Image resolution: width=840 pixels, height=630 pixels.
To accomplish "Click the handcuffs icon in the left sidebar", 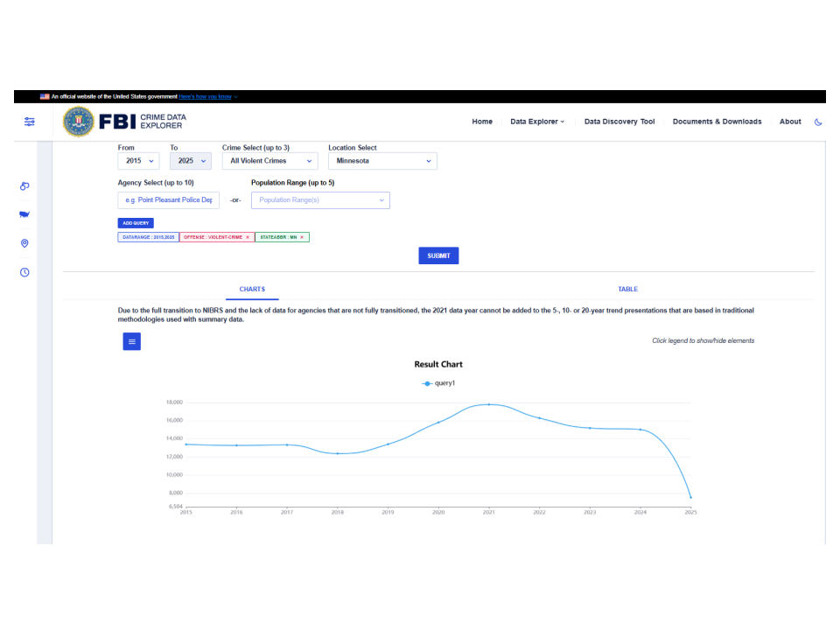I will click(24, 186).
